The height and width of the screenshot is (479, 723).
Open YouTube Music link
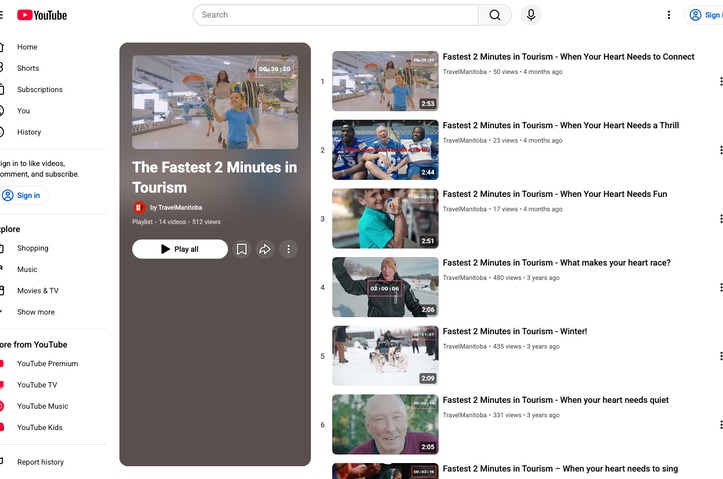click(42, 405)
